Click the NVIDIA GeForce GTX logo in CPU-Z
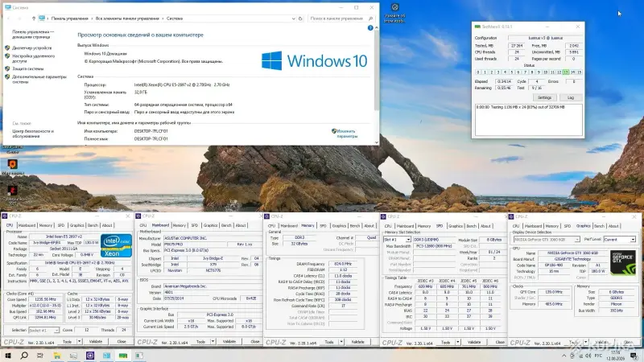The image size is (644, 362). (622, 263)
